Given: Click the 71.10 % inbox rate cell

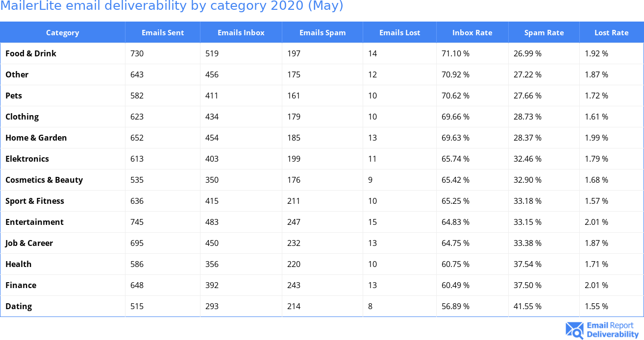Looking at the screenshot, I should [x=455, y=53].
